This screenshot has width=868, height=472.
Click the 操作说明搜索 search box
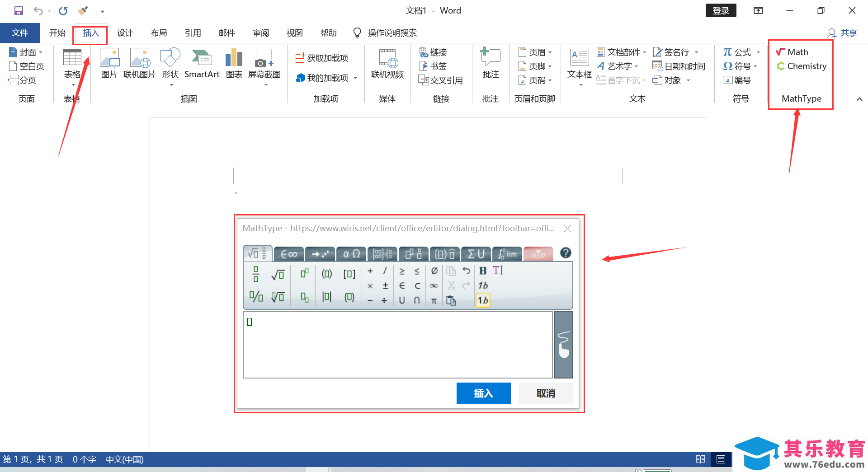(392, 33)
